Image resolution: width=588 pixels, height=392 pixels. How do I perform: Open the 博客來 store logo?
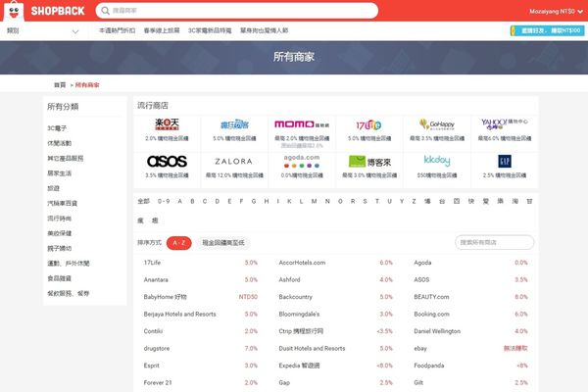pyautogui.click(x=369, y=162)
